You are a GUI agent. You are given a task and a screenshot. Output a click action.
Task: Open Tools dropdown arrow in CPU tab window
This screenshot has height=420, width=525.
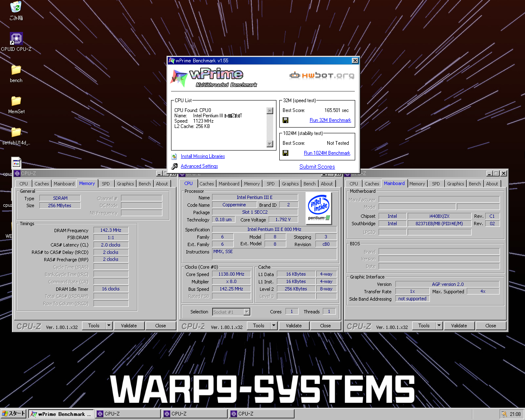(x=274, y=326)
